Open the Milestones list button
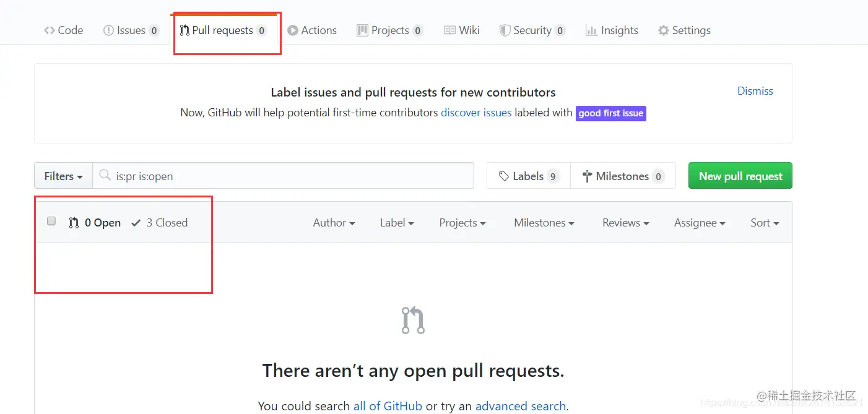Viewport: 868px width, 414px height. click(x=623, y=176)
